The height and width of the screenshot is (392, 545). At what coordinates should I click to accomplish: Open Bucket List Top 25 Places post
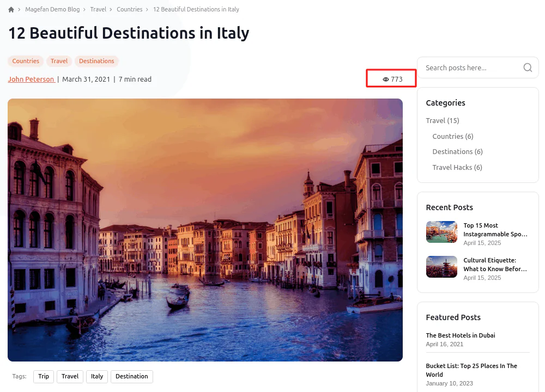pyautogui.click(x=471, y=370)
